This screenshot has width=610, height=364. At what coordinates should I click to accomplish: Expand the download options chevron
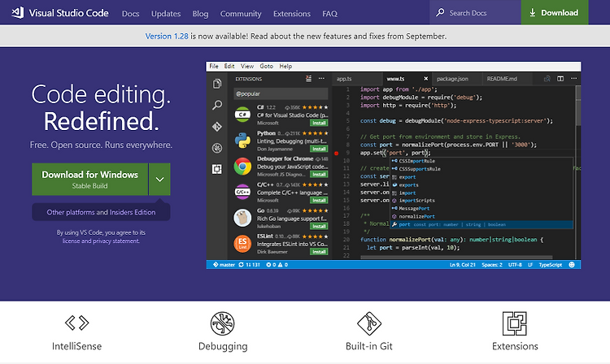pyautogui.click(x=159, y=179)
